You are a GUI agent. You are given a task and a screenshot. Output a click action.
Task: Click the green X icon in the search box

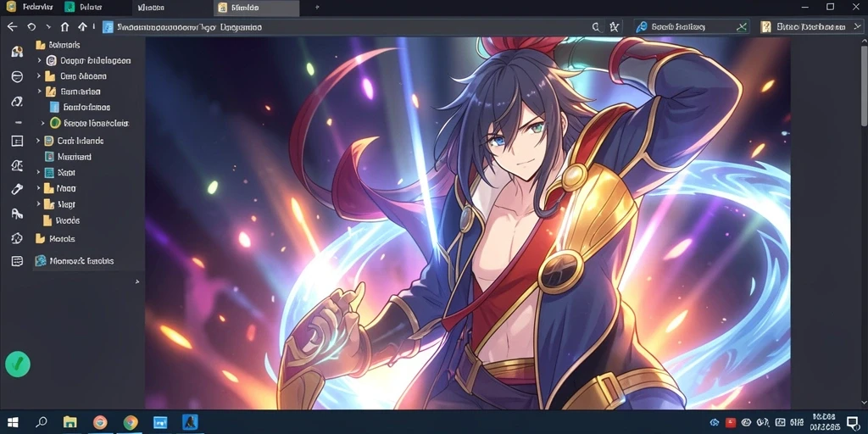(x=741, y=26)
